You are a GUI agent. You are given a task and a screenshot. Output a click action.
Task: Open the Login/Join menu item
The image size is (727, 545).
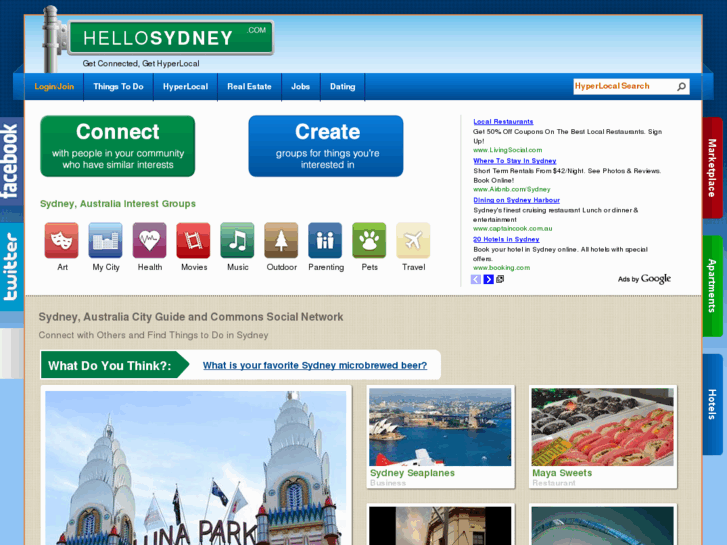[x=54, y=87]
